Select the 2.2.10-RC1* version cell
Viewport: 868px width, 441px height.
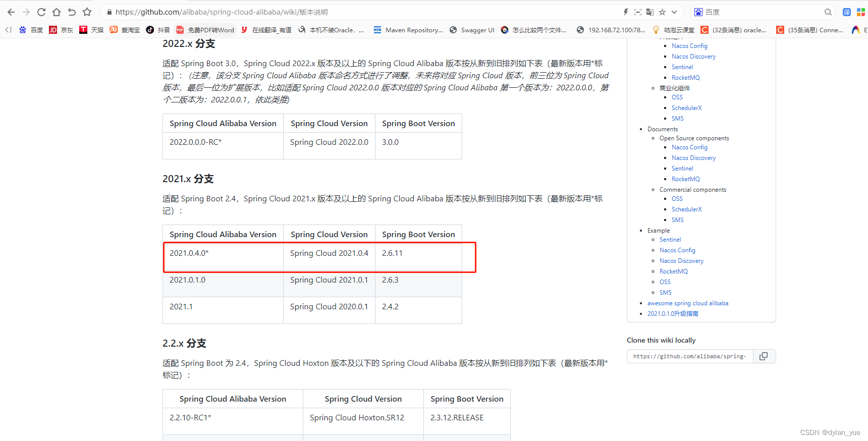tap(233, 421)
